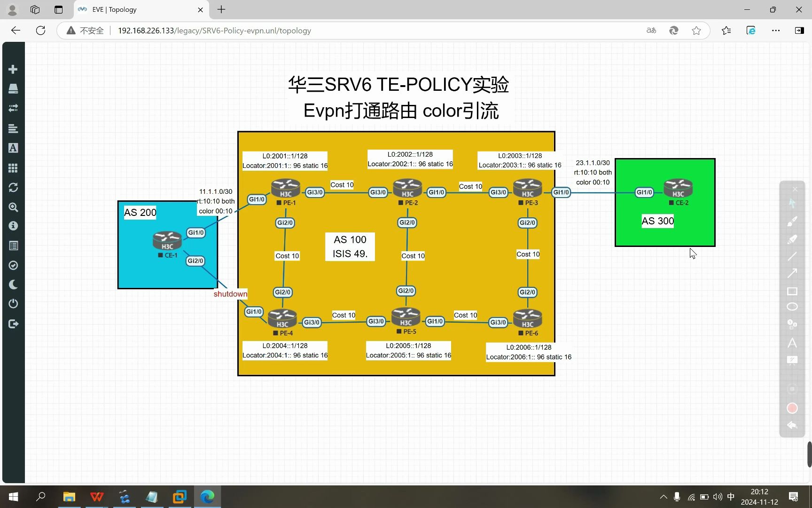Open browser settings menu with ellipsis

tap(776, 30)
